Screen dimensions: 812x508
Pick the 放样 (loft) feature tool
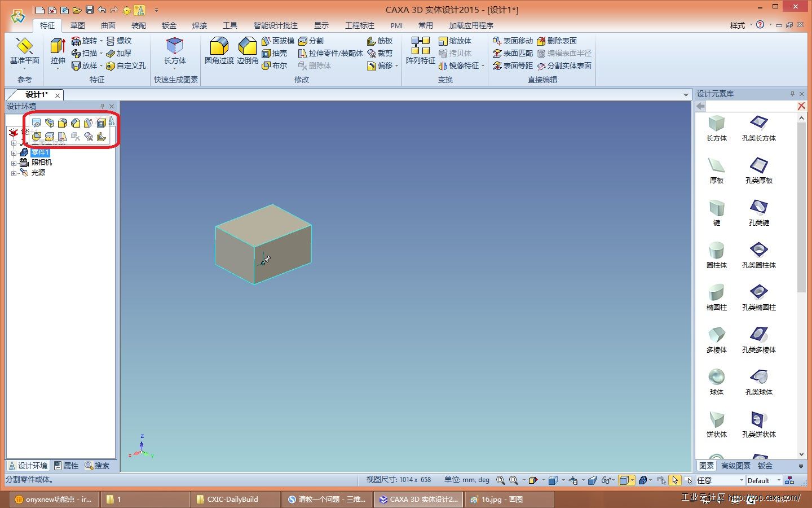point(84,65)
